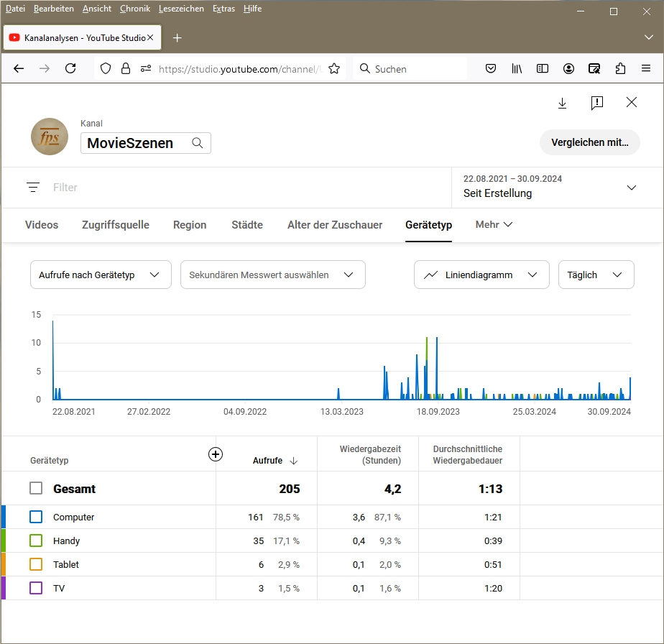Viewport: 664px width, 644px height.
Task: Go back to the previous page
Action: 19,68
